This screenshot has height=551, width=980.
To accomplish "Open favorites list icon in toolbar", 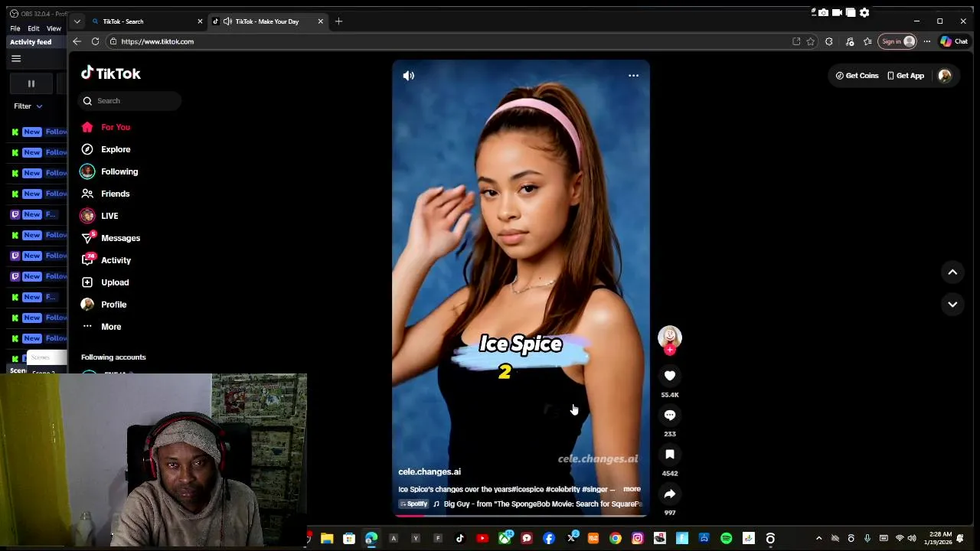I will [867, 41].
